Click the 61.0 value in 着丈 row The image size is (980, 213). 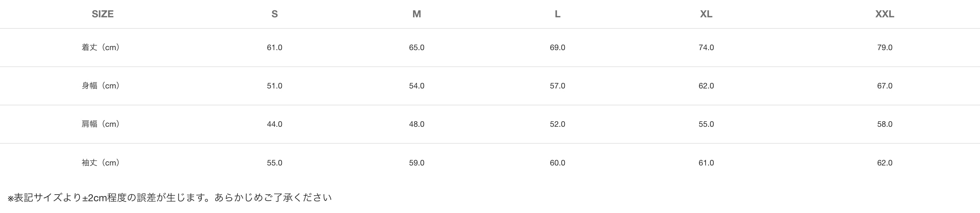click(274, 48)
